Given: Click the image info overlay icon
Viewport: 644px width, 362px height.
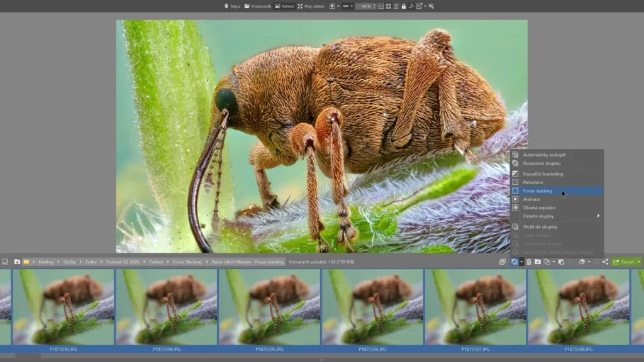Looking at the screenshot, I should click(431, 6).
